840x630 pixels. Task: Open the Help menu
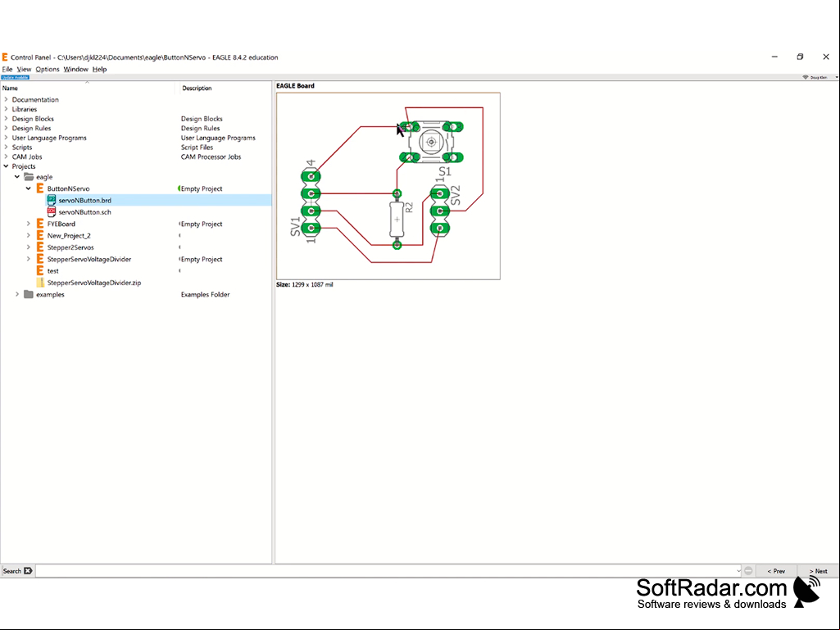[100, 69]
